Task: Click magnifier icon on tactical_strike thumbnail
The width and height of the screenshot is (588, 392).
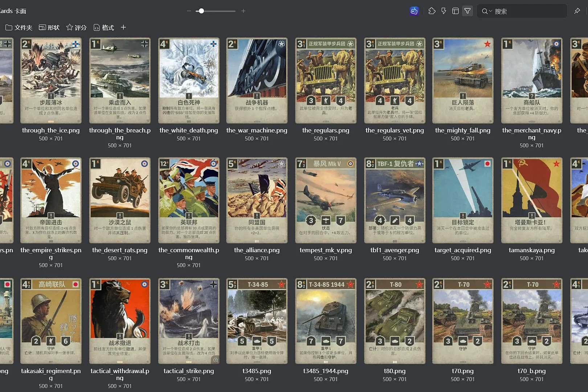Action: pos(216,360)
